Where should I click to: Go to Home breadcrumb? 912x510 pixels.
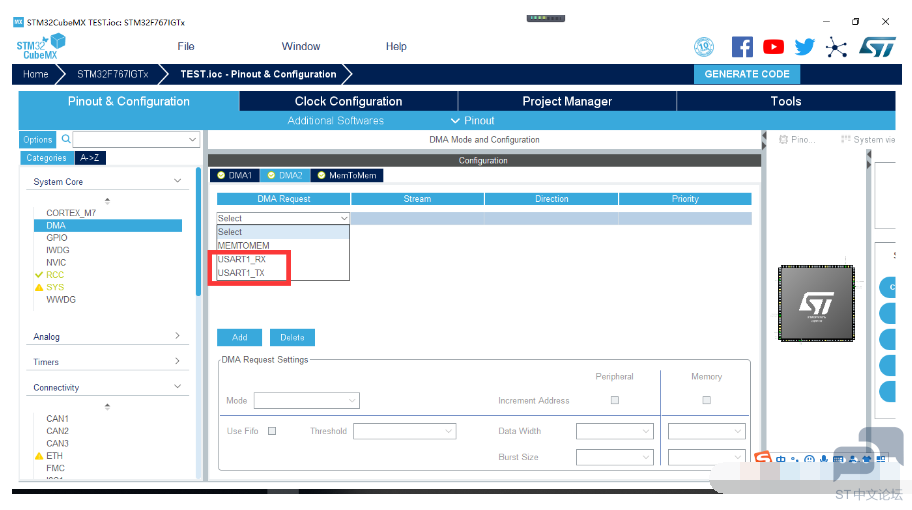pos(35,74)
